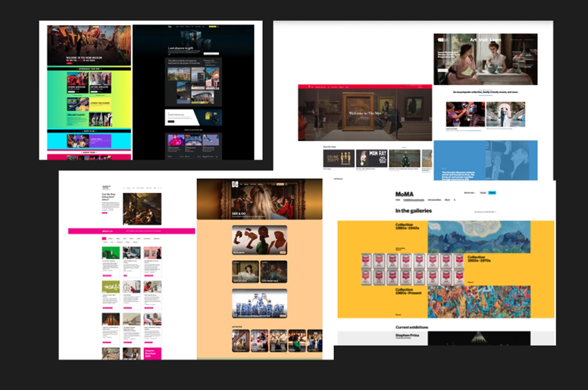Click the white button beside Last chance to gift
Screen dimensions: 588x390
pyautogui.click(x=211, y=53)
